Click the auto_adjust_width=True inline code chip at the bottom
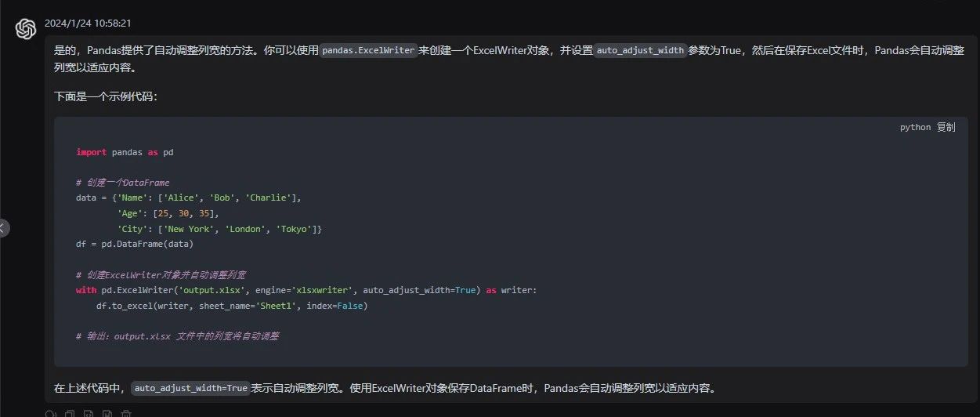Screen dimensions: 980x417 coord(190,388)
